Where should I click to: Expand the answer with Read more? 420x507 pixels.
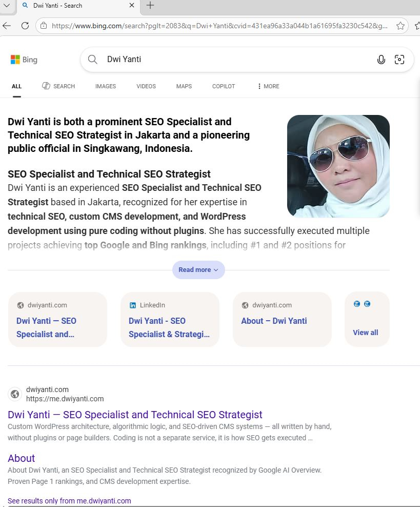pyautogui.click(x=198, y=269)
